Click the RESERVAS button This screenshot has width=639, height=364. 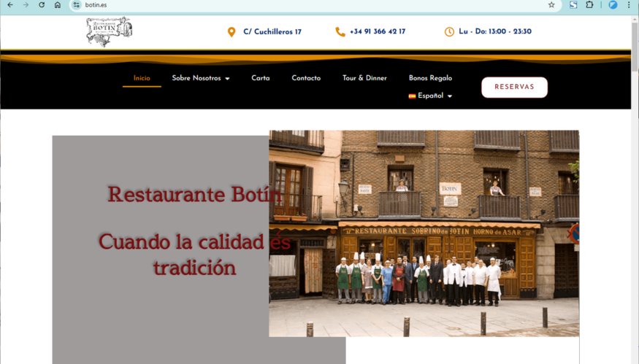[x=514, y=87]
